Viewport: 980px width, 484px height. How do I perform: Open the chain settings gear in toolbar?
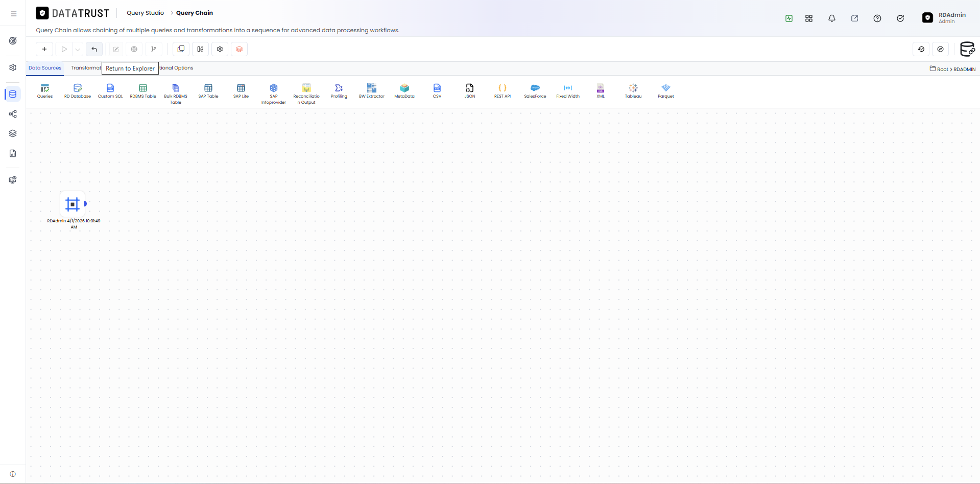(x=220, y=49)
